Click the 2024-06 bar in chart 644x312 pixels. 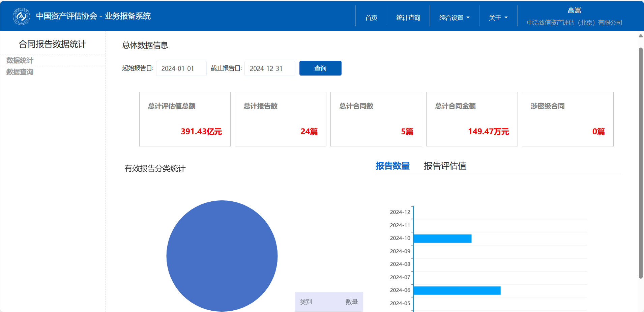457,290
